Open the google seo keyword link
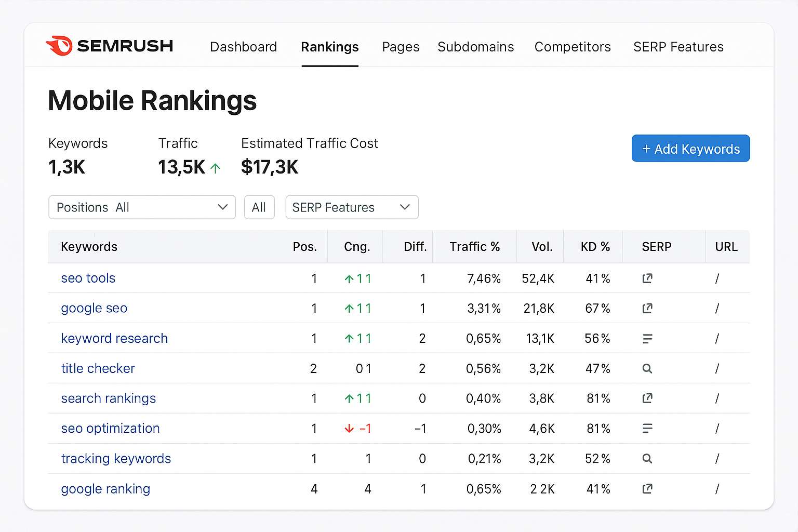Viewport: 798px width, 532px height. click(94, 309)
